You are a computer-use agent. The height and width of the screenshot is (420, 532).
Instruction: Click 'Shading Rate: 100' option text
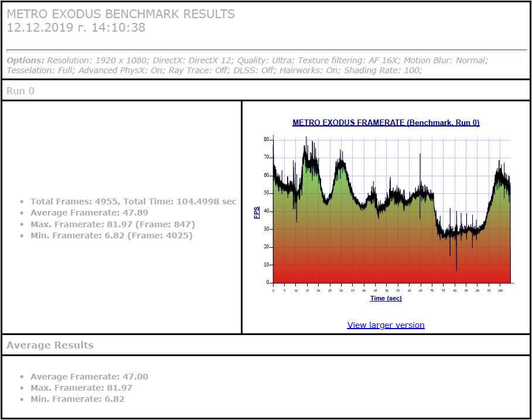381,70
